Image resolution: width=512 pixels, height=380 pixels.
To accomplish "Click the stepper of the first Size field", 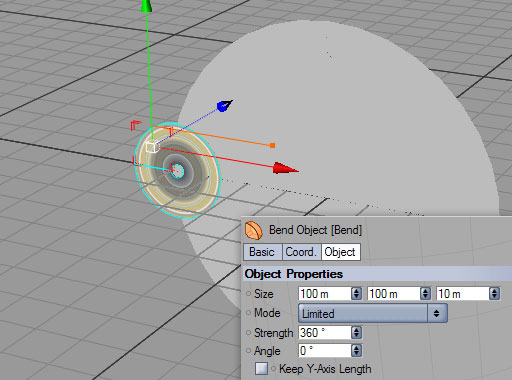I will coord(356,294).
